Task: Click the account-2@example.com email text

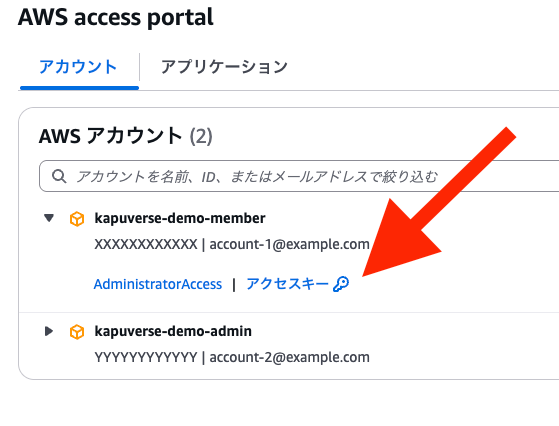Action: click(289, 357)
